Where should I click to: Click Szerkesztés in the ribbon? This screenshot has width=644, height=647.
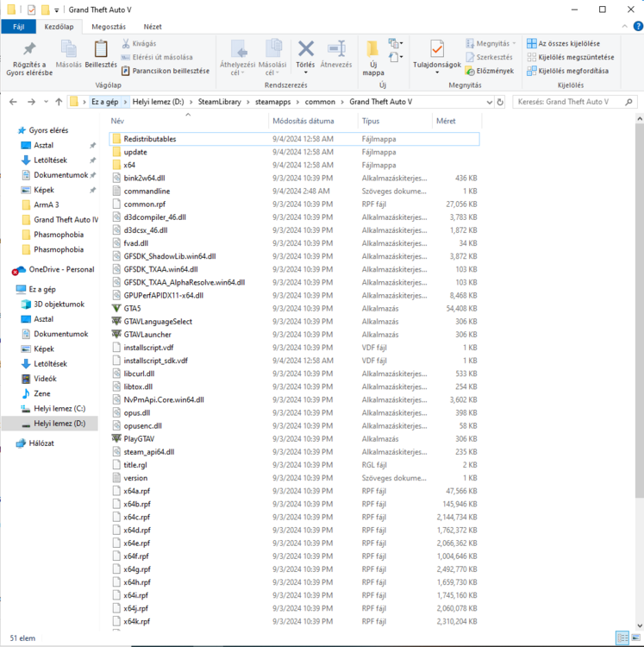point(490,57)
